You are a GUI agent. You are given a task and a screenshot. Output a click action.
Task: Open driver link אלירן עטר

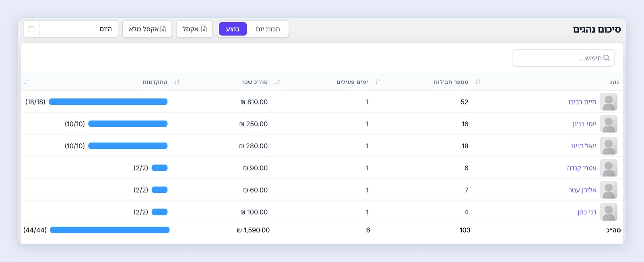[582, 190]
